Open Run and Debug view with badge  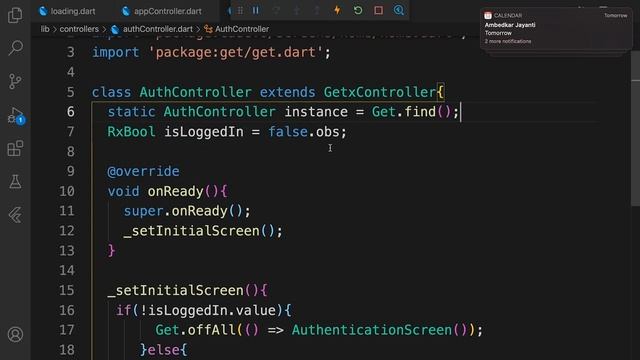[x=16, y=115]
